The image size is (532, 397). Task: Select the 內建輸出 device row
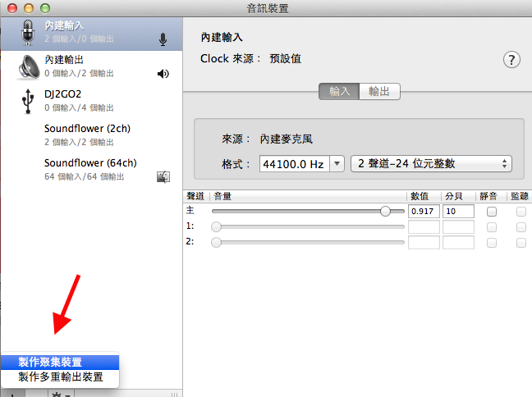(x=92, y=67)
